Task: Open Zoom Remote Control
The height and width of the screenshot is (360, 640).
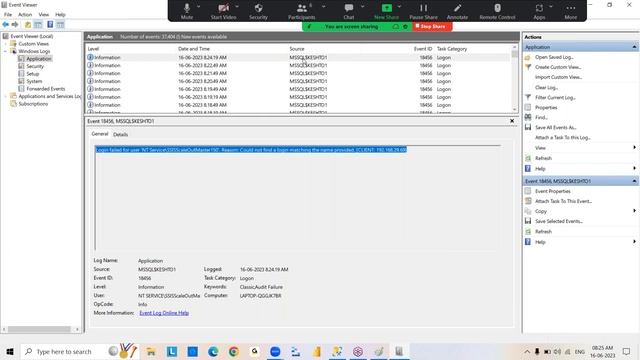Action: click(x=497, y=11)
